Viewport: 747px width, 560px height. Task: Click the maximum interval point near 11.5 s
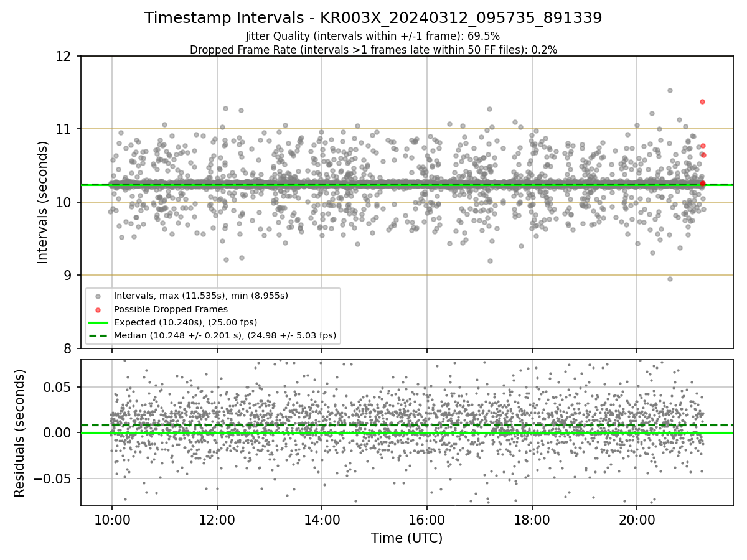coord(670,90)
